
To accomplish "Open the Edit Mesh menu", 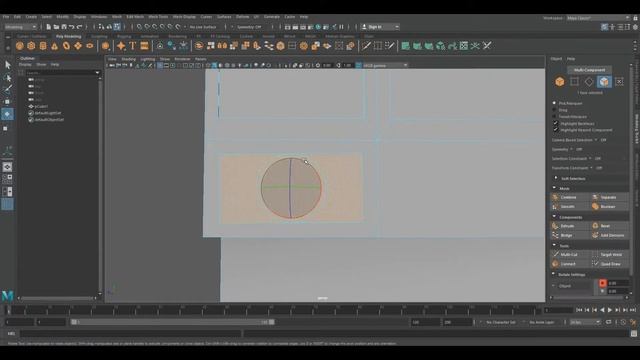I will point(135,17).
